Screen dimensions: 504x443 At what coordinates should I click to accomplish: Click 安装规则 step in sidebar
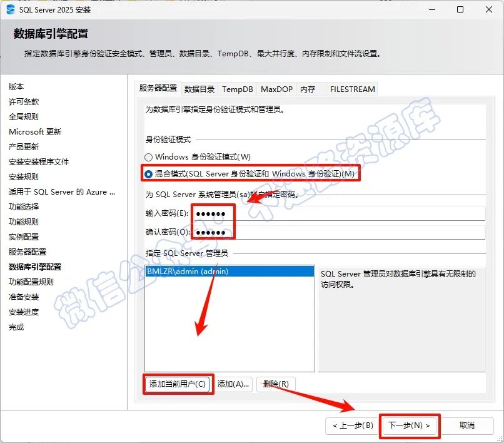pyautogui.click(x=24, y=176)
